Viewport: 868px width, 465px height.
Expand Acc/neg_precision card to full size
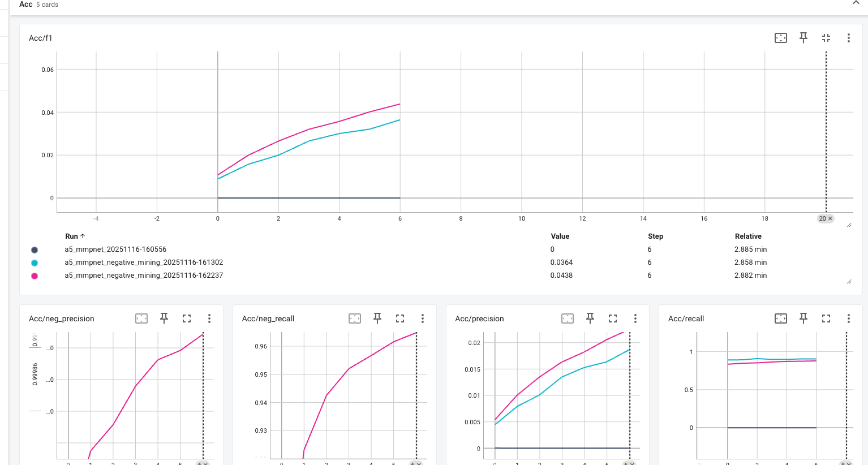(x=187, y=318)
